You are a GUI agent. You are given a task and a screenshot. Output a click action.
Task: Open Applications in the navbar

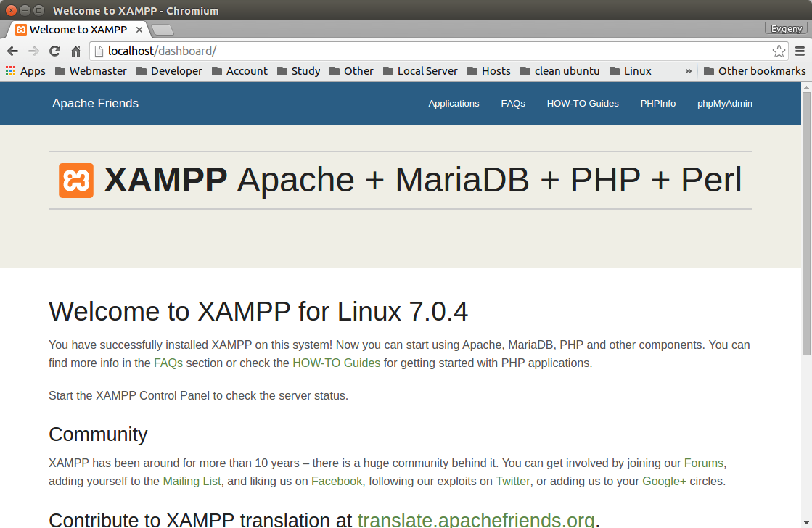[454, 104]
